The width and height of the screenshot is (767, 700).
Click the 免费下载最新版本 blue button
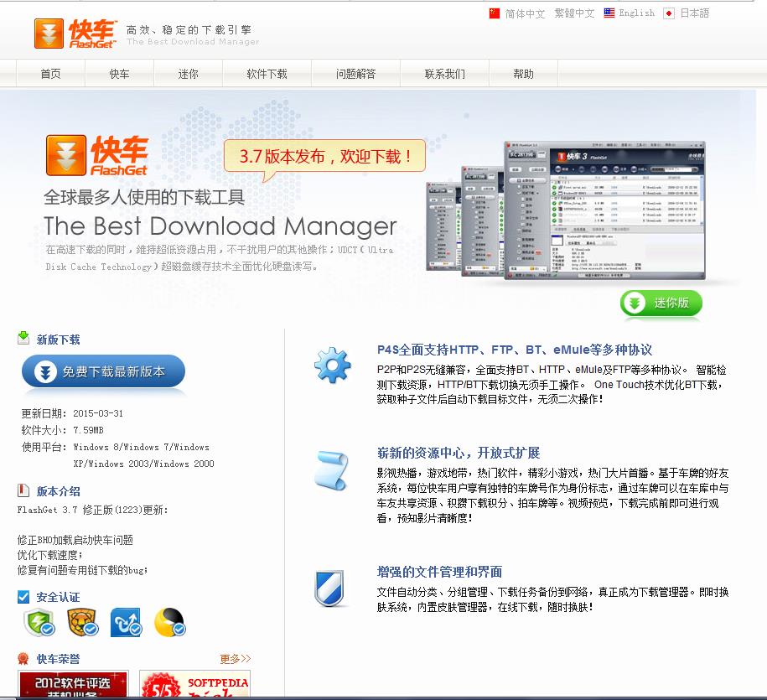pyautogui.click(x=103, y=371)
